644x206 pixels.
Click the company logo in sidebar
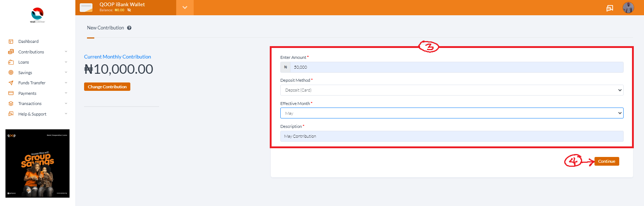click(37, 15)
